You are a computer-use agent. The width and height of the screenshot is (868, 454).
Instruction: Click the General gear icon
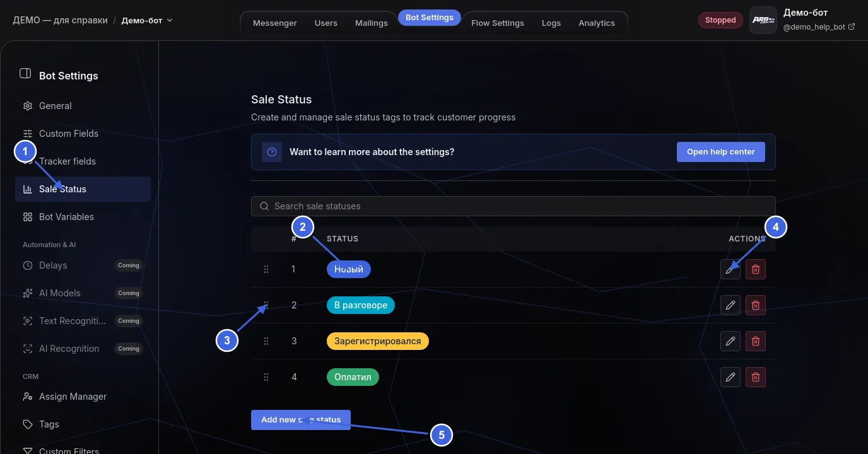28,106
